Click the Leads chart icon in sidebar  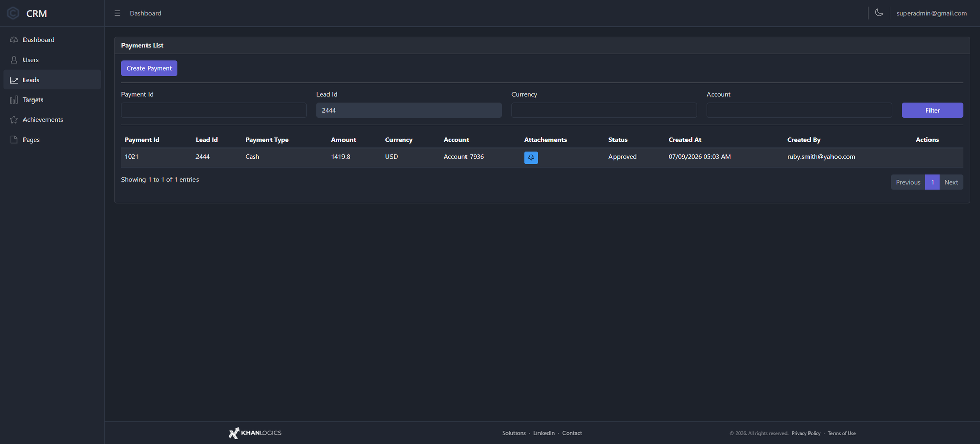coord(14,80)
